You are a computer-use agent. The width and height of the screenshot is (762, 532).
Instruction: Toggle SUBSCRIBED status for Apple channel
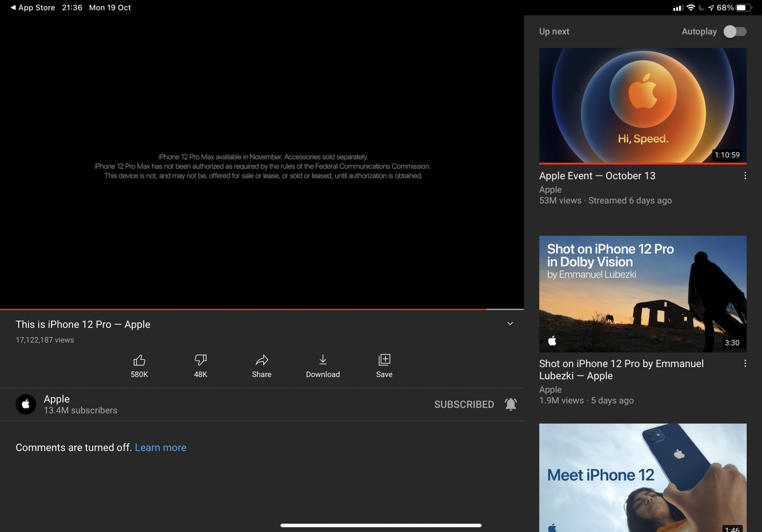pyautogui.click(x=464, y=404)
